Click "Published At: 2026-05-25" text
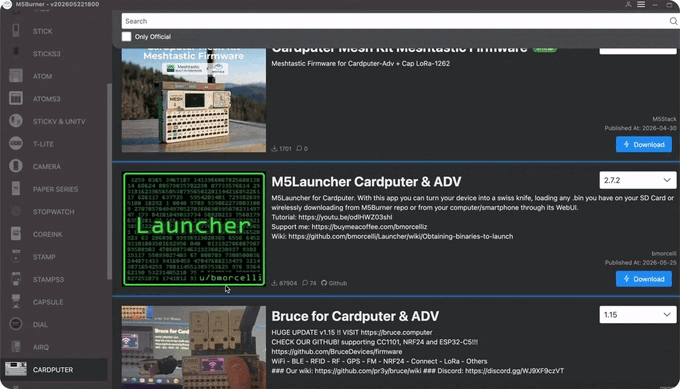Image resolution: width=680 pixels, height=389 pixels. pos(641,262)
